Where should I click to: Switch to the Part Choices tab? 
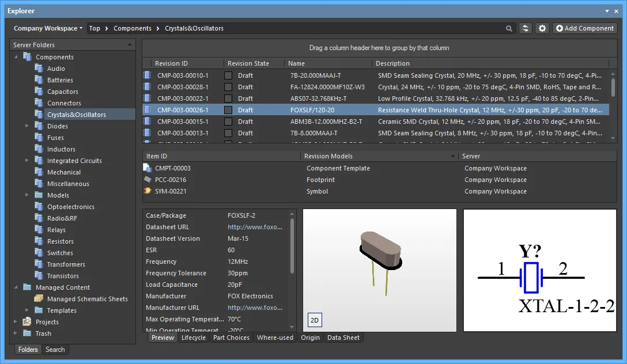click(x=231, y=338)
